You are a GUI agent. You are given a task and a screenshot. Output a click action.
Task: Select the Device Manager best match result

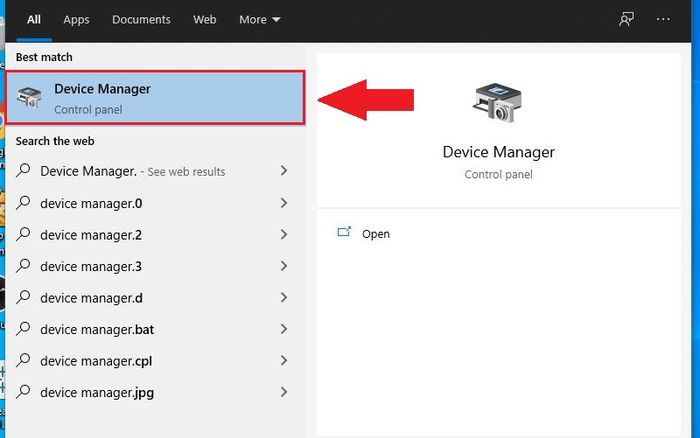click(x=155, y=97)
